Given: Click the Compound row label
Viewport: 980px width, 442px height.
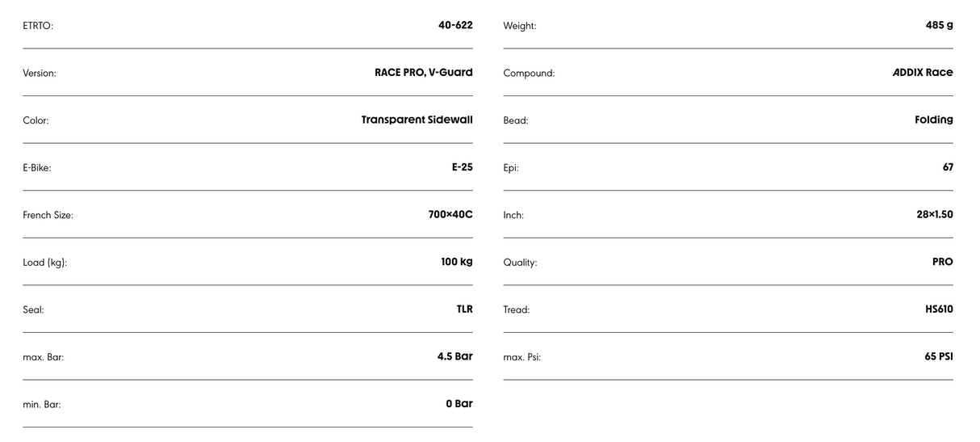Looking at the screenshot, I should click(x=529, y=74).
